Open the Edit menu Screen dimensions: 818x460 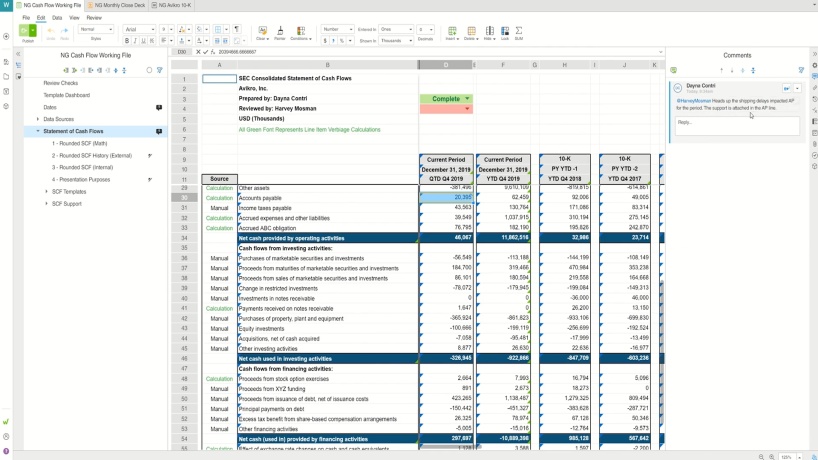pos(41,18)
